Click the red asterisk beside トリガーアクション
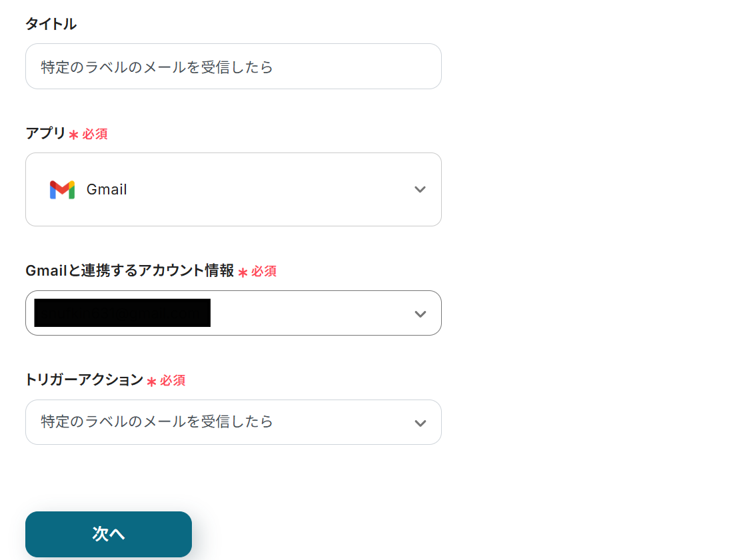 pos(151,381)
